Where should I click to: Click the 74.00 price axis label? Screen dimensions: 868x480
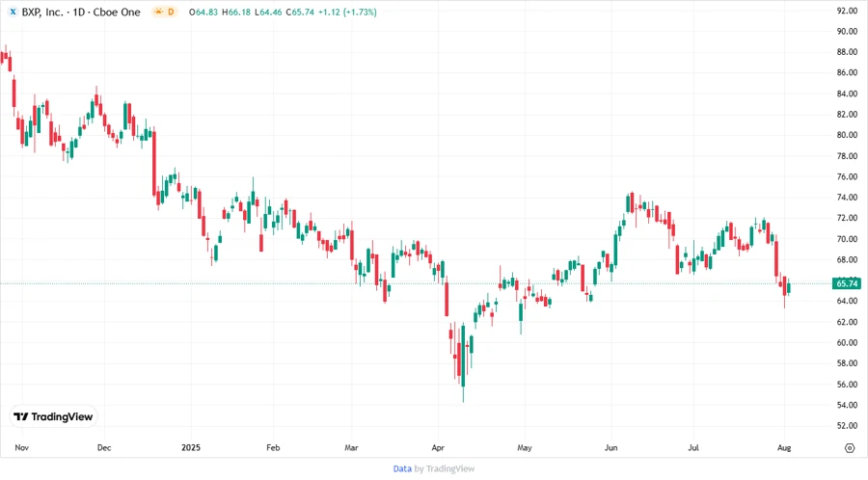847,198
